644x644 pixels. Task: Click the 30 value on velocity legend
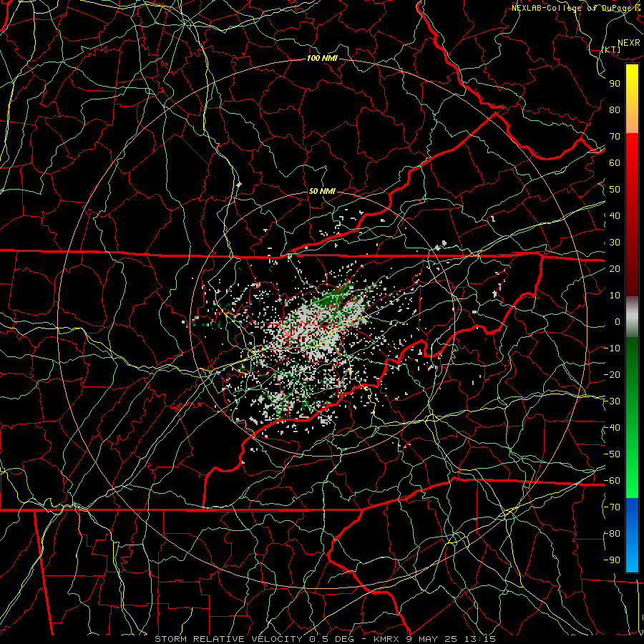click(x=615, y=243)
